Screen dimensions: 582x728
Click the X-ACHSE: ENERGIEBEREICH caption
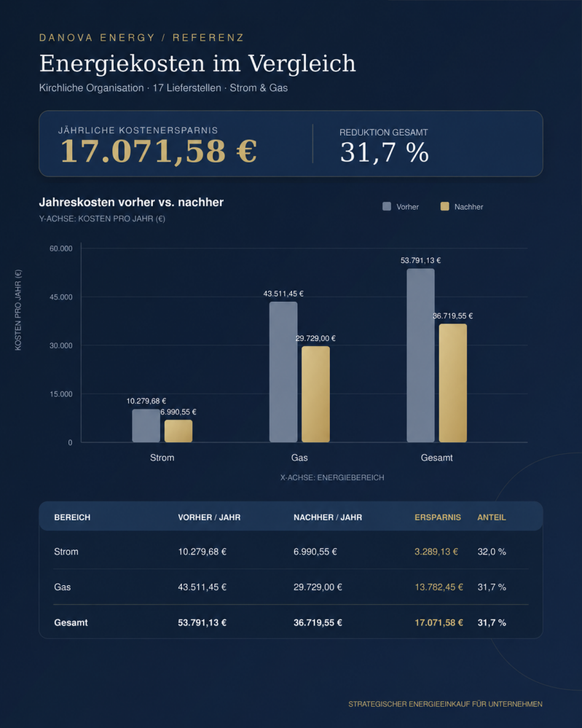pyautogui.click(x=332, y=478)
